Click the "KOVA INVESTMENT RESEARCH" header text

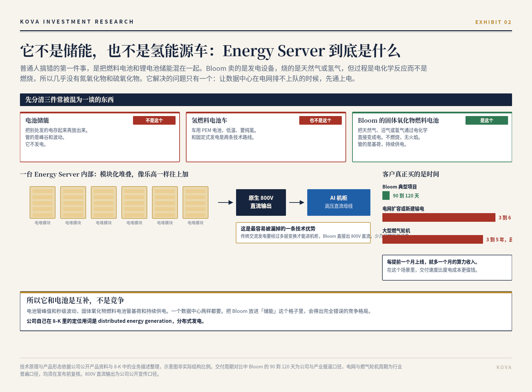click(77, 22)
